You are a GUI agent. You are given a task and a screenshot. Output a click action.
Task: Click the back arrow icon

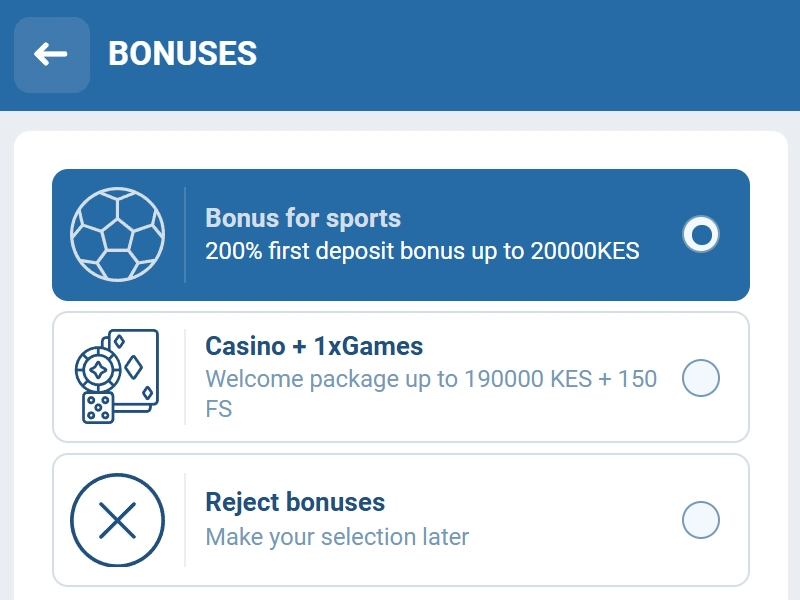pyautogui.click(x=52, y=54)
